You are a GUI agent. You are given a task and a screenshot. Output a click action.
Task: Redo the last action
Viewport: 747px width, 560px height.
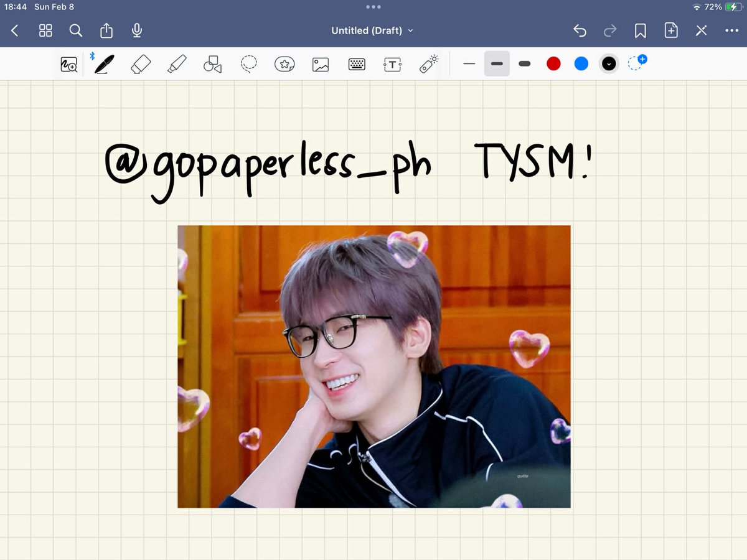coord(610,30)
